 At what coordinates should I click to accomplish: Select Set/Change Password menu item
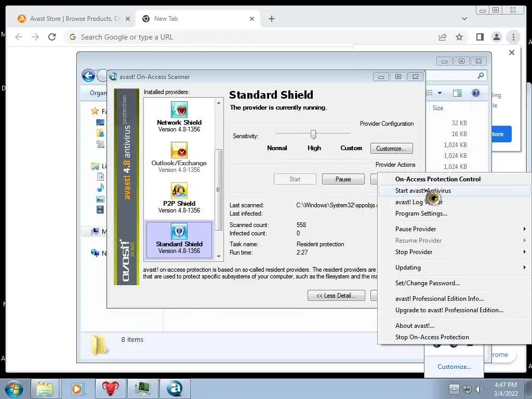454,283
